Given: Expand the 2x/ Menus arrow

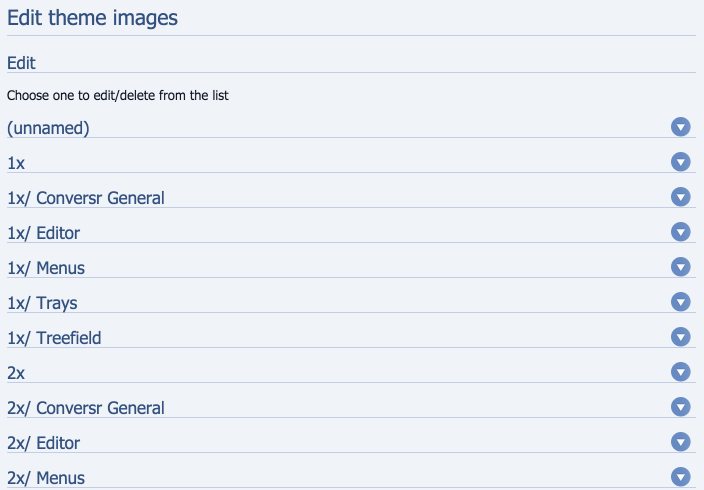Looking at the screenshot, I should point(681,477).
